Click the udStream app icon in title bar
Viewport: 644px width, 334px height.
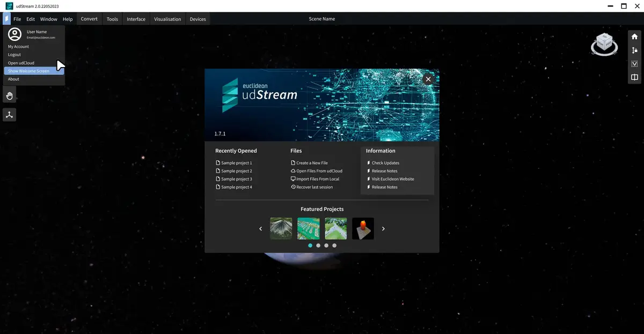tap(9, 6)
